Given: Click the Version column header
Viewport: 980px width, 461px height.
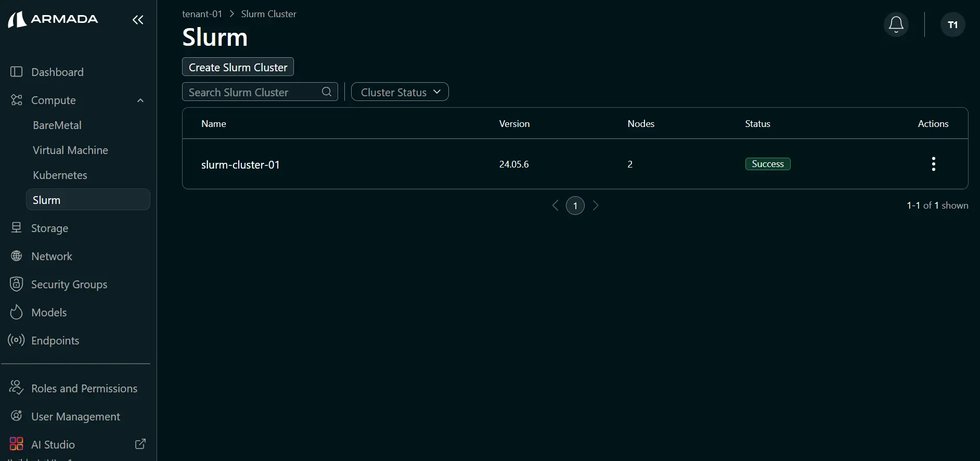Looking at the screenshot, I should coord(514,123).
